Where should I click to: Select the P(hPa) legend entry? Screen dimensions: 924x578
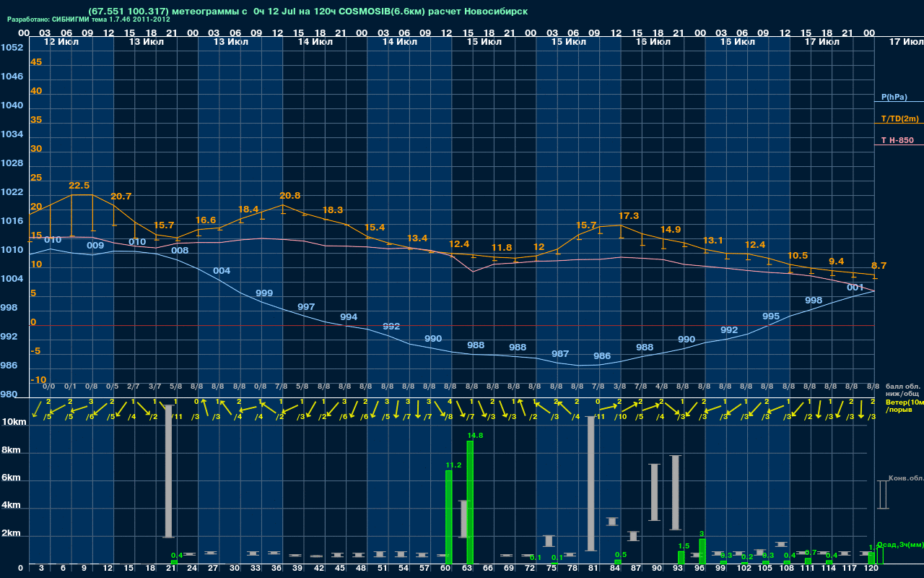pos(894,97)
